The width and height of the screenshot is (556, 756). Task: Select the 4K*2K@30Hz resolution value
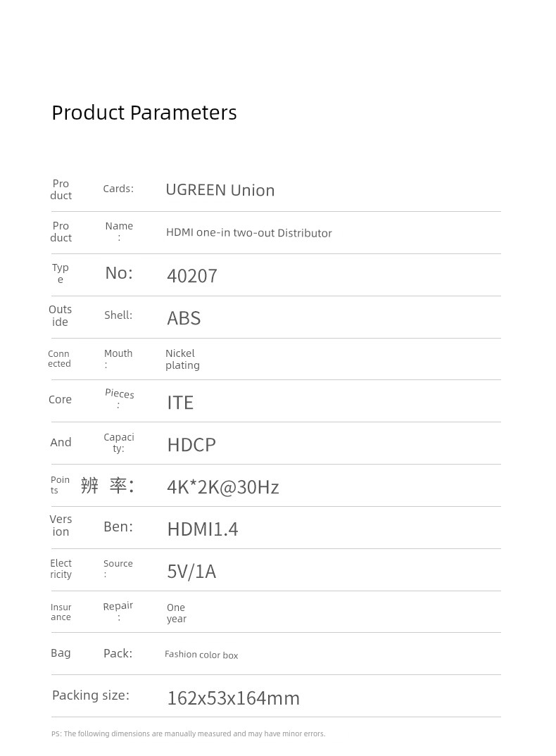point(223,487)
